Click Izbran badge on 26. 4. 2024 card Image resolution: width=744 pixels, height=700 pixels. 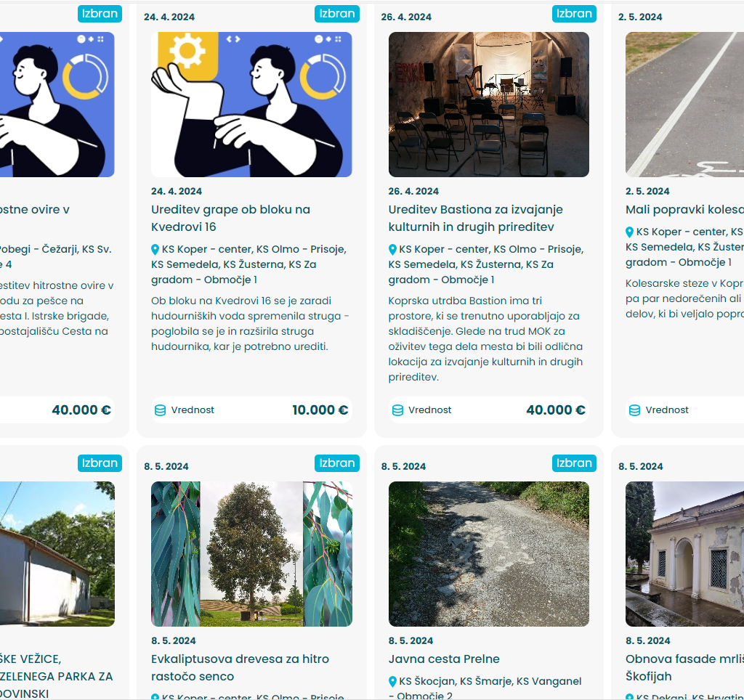[574, 14]
